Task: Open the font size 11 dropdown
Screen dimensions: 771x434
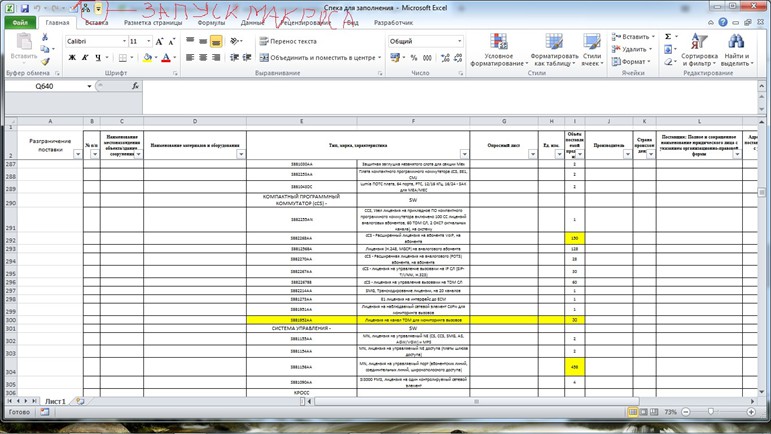Action: click(x=148, y=41)
